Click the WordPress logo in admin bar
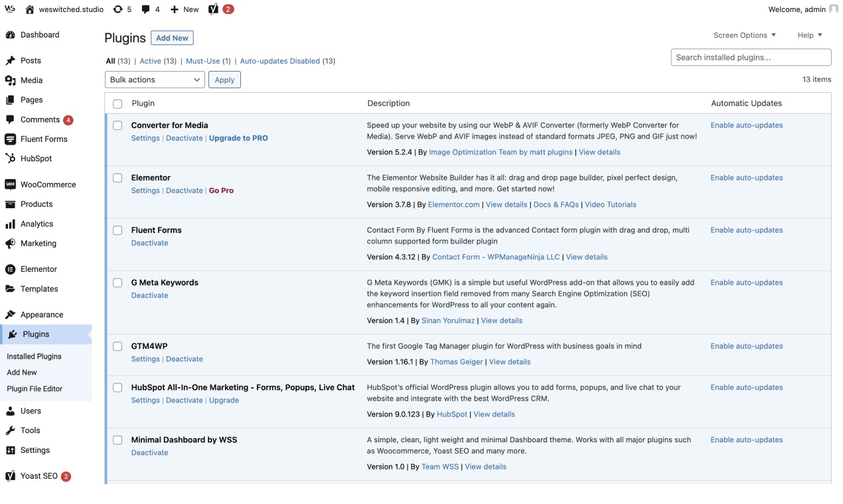 point(10,9)
